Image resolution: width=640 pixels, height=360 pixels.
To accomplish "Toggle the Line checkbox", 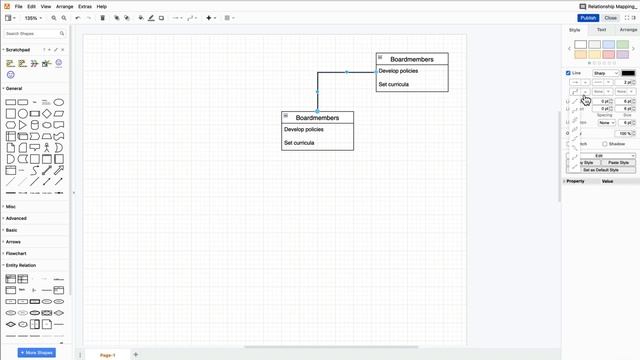I will click(568, 73).
